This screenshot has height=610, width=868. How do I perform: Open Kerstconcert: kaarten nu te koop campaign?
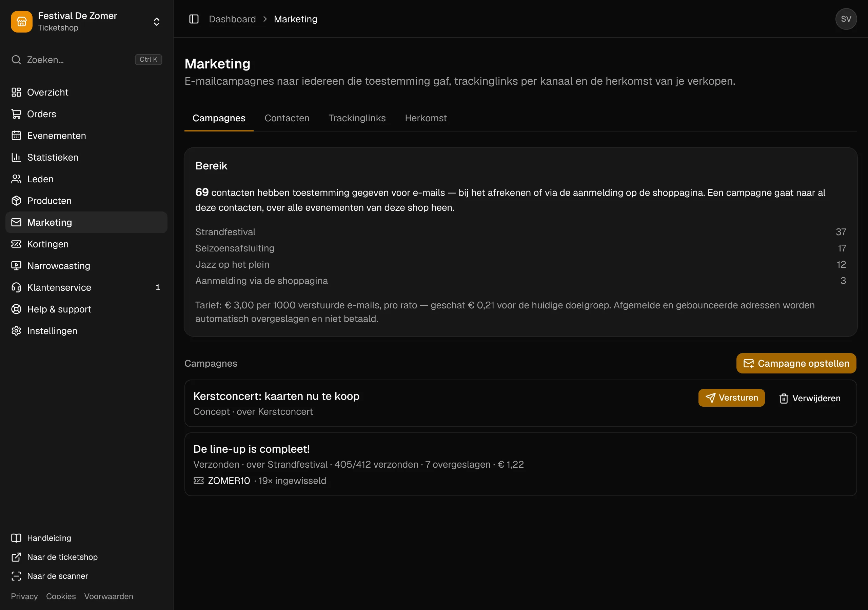[x=276, y=396]
